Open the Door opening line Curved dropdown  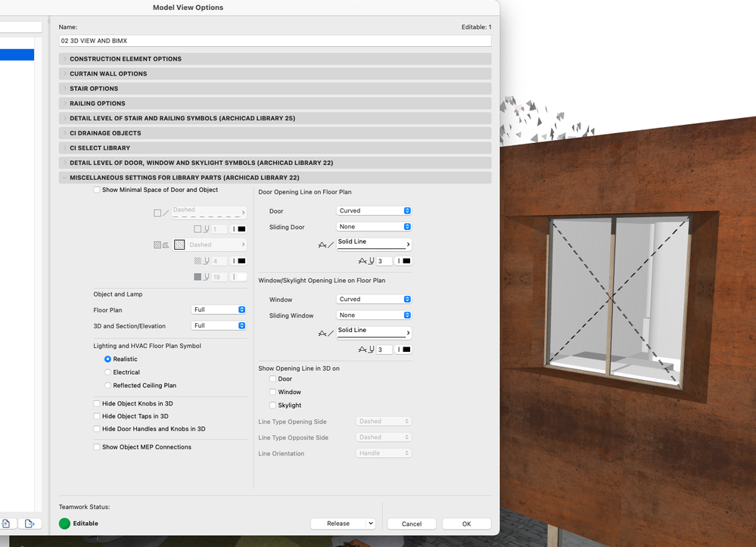[374, 210]
